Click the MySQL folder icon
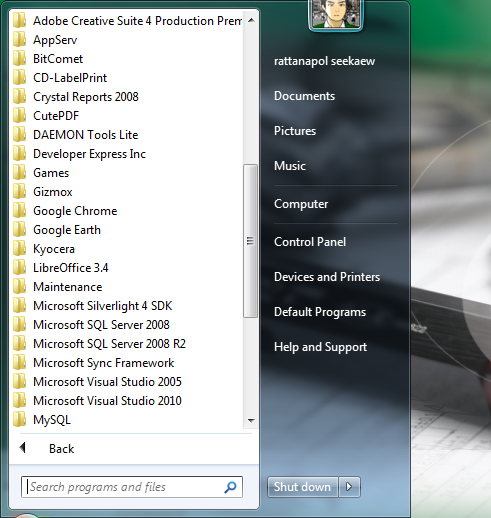 point(19,420)
